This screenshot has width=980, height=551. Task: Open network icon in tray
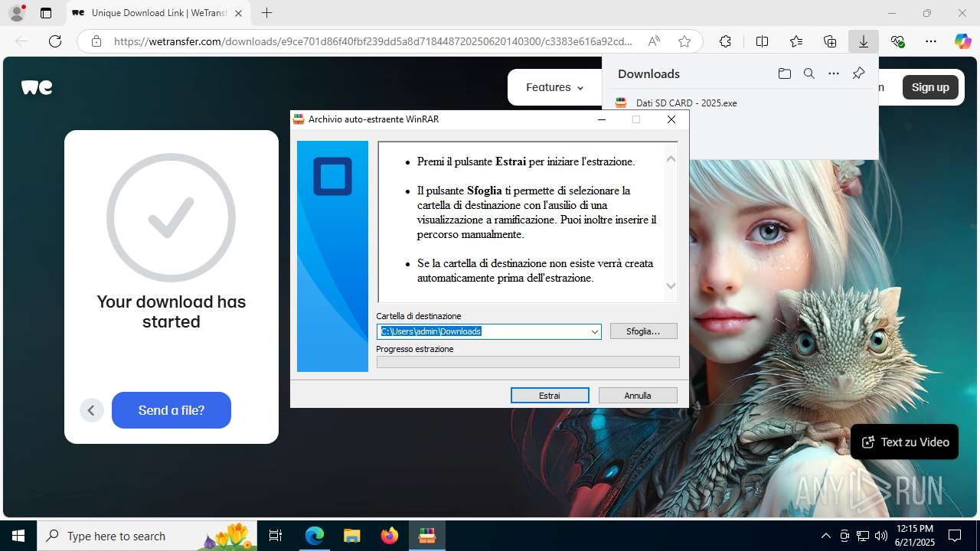coord(863,536)
